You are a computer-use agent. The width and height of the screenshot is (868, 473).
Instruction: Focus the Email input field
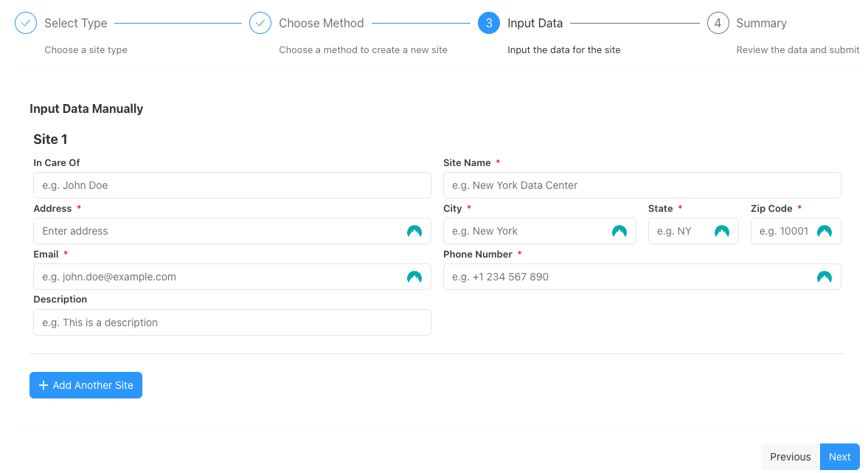pyautogui.click(x=218, y=277)
